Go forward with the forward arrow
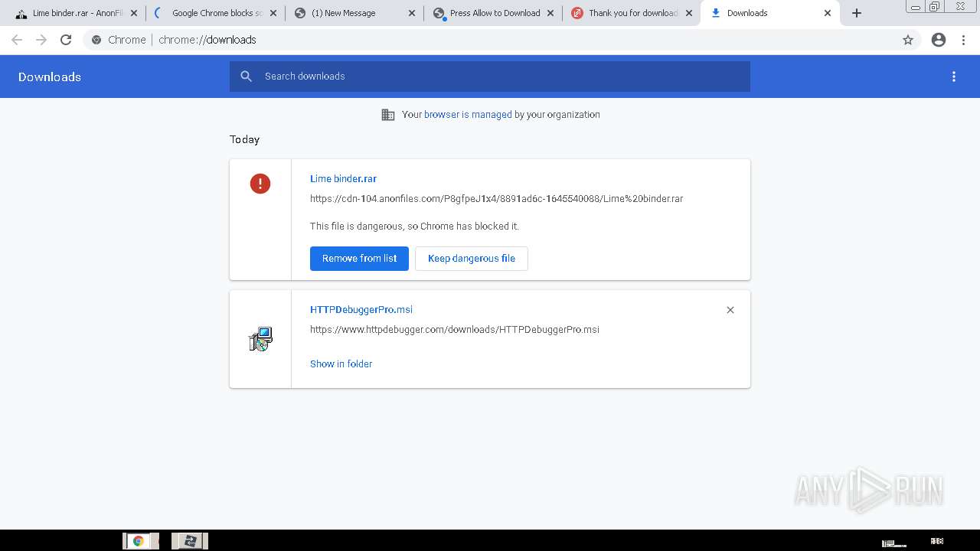This screenshot has height=551, width=980. coord(41,40)
